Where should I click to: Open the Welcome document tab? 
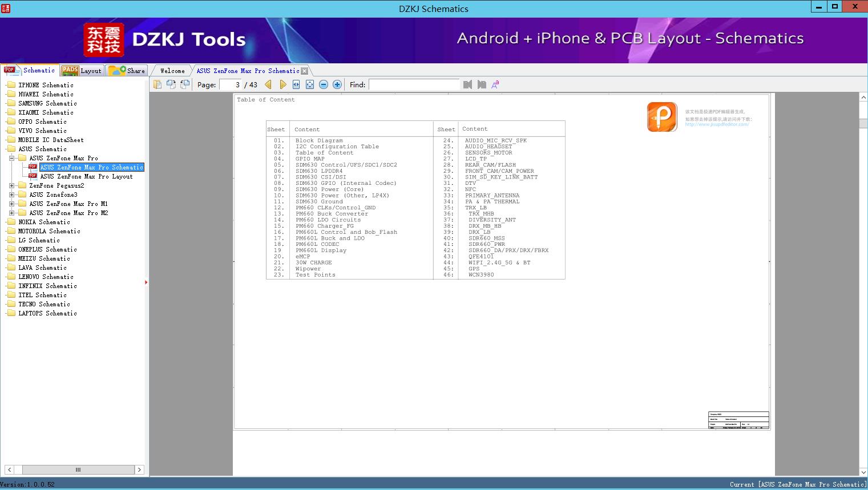pyautogui.click(x=172, y=71)
